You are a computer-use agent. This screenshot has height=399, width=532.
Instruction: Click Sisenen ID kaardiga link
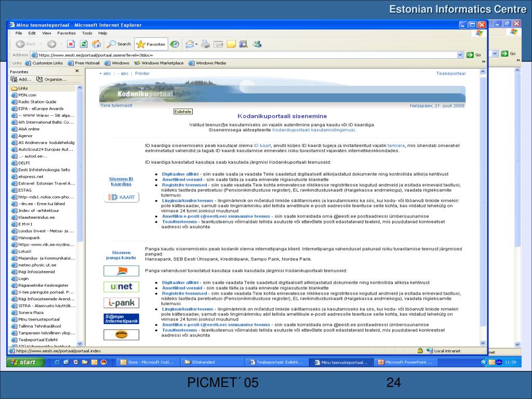pos(121,181)
